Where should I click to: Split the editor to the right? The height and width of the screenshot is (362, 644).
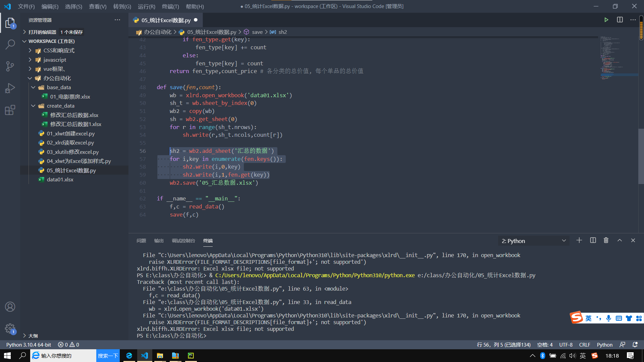click(620, 20)
